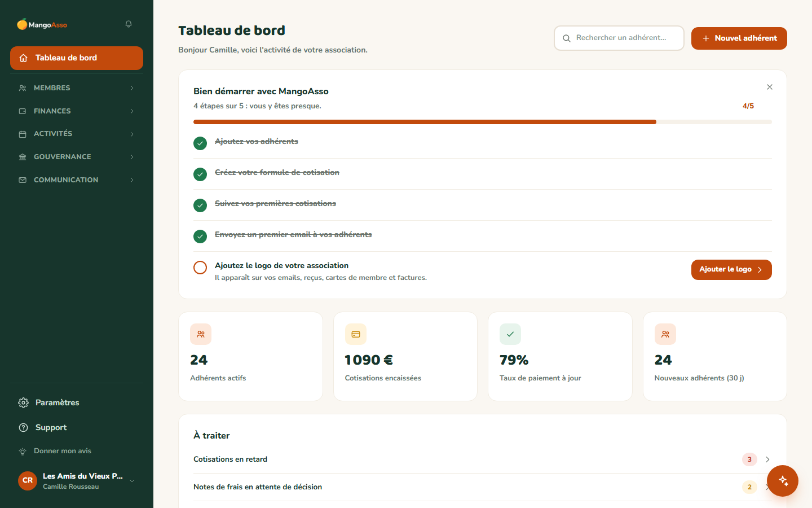Open the association switcher dropdown arrow
812x508 pixels.
132,481
